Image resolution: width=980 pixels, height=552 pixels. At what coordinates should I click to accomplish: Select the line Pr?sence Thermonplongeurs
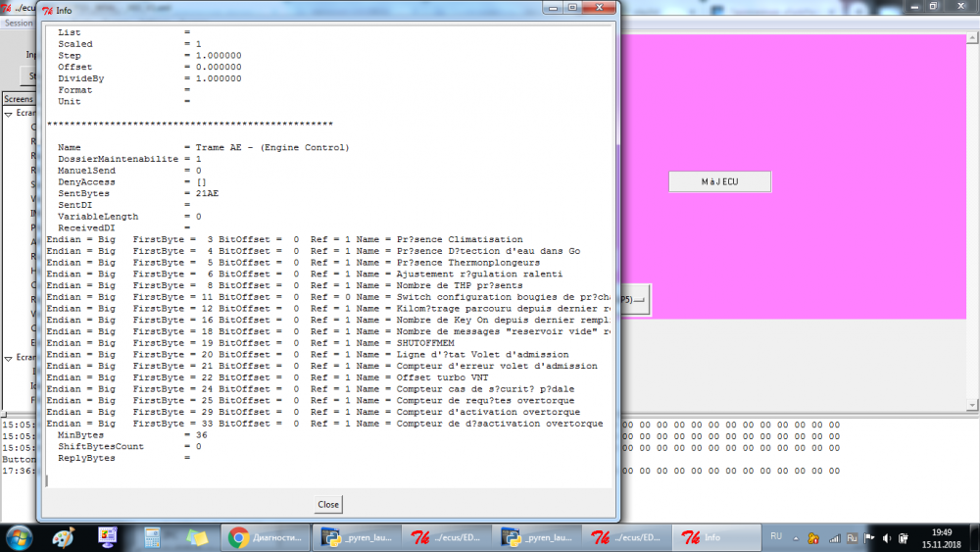point(293,263)
